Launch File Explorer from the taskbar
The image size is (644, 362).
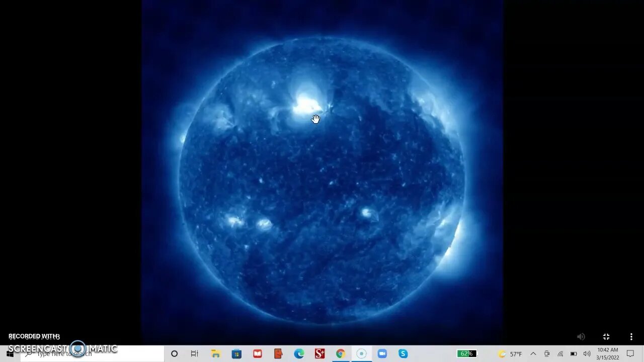216,354
